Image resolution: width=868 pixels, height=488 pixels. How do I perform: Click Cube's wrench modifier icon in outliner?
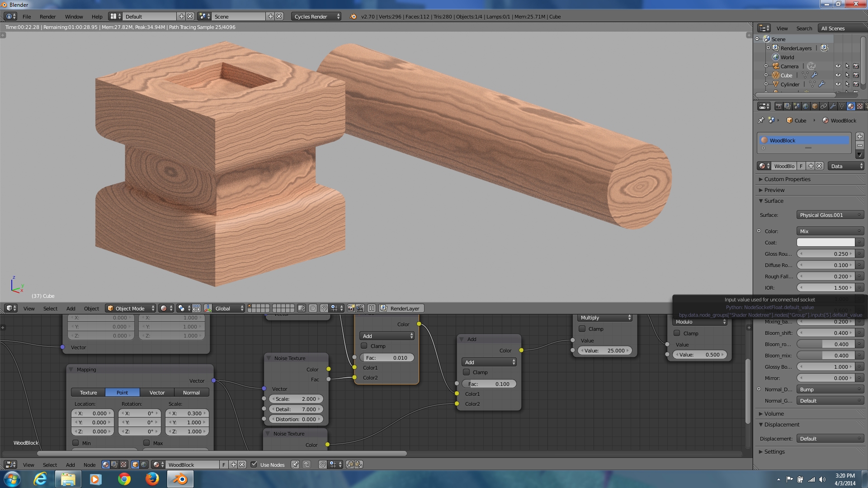tap(814, 75)
